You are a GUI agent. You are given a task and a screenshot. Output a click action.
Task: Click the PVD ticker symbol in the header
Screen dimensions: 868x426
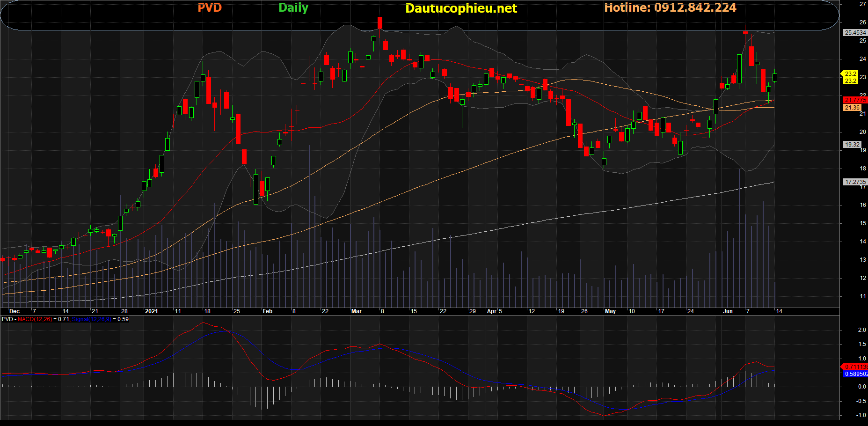(209, 8)
